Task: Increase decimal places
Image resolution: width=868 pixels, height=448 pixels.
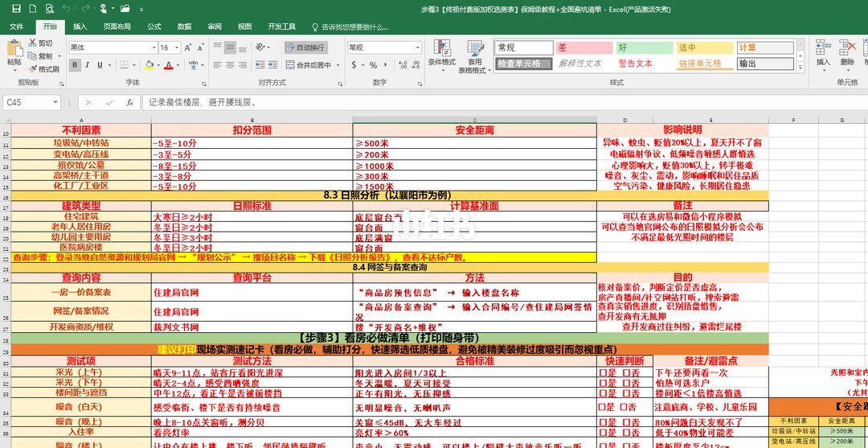Action: pos(401,65)
